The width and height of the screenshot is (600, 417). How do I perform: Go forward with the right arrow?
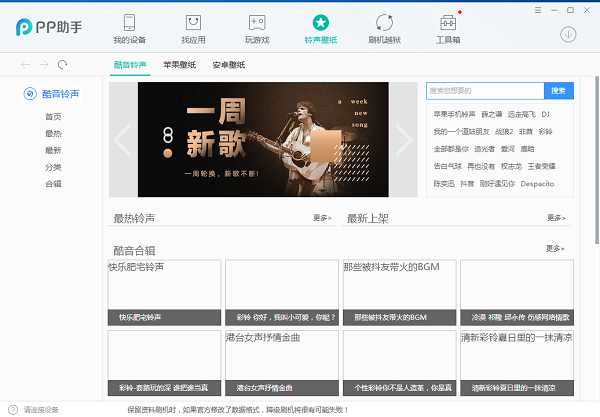tap(44, 64)
